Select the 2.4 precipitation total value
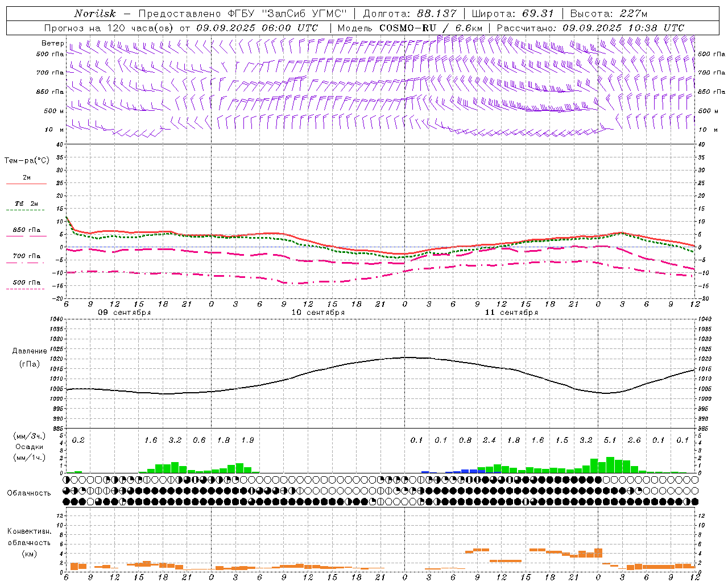Screen dimensions: 728x582 point(489,440)
